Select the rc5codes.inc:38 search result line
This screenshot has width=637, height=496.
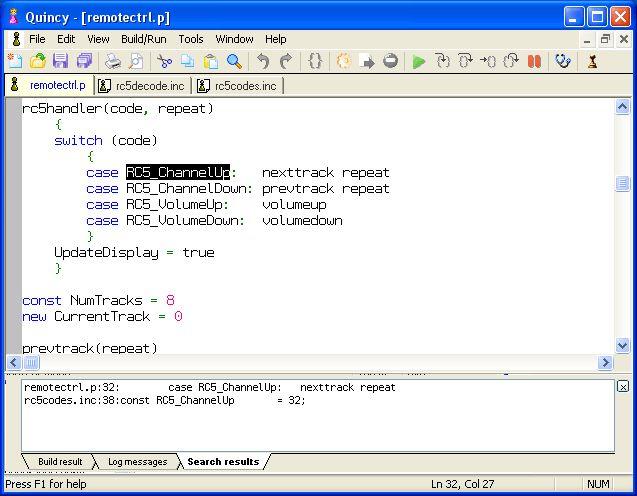(165, 400)
